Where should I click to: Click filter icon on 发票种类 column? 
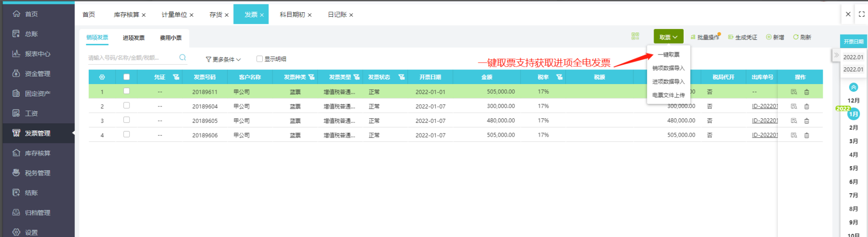pyautogui.click(x=311, y=77)
